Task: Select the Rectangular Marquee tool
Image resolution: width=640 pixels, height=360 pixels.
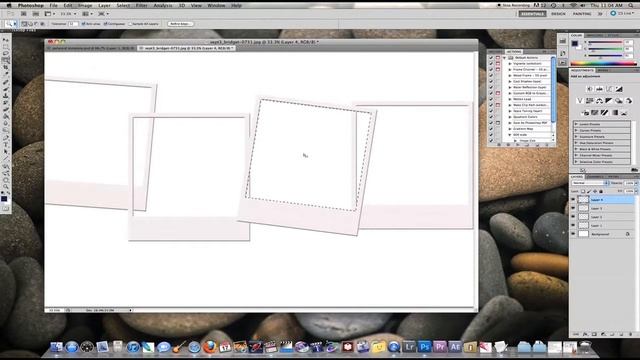Action: point(6,47)
